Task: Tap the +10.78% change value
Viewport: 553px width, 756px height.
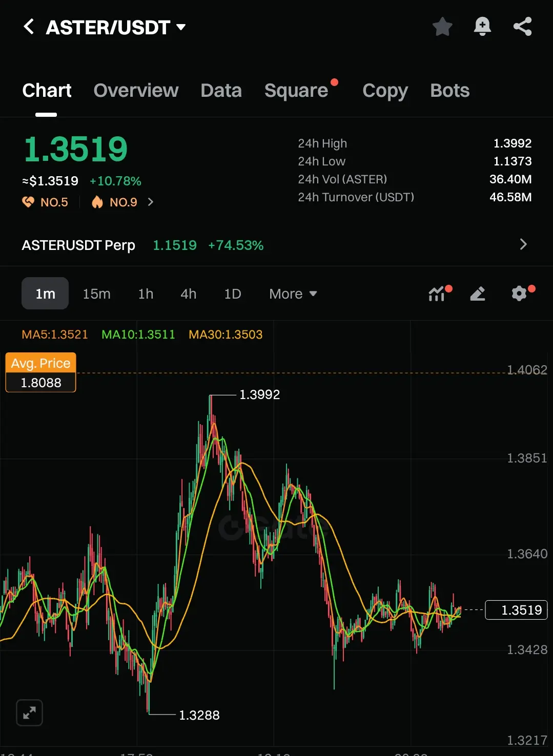Action: click(115, 181)
